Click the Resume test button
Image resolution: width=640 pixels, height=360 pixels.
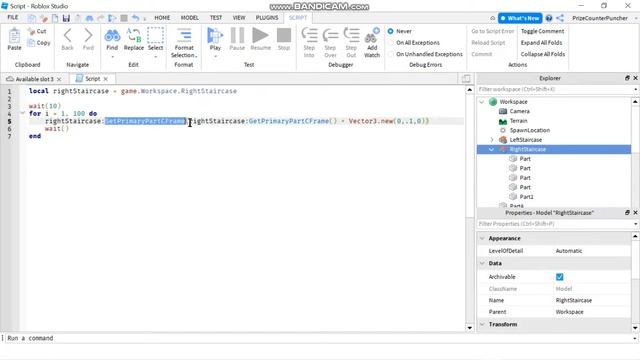click(260, 36)
